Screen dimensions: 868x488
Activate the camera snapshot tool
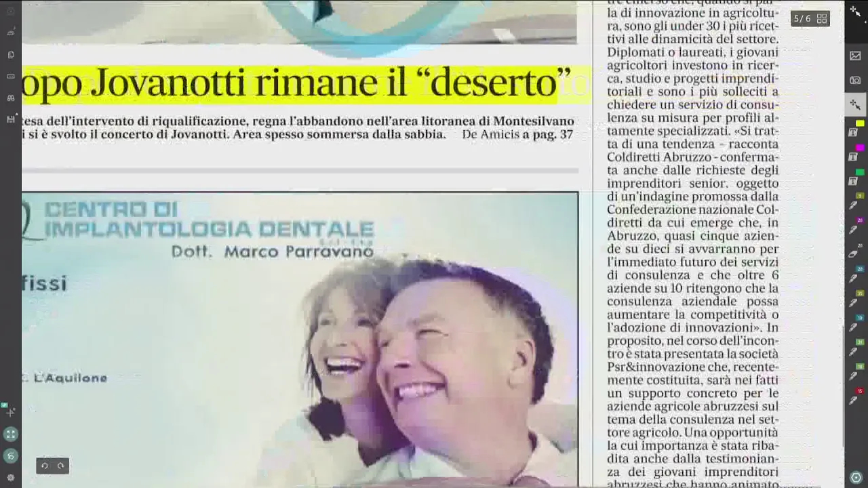(855, 80)
